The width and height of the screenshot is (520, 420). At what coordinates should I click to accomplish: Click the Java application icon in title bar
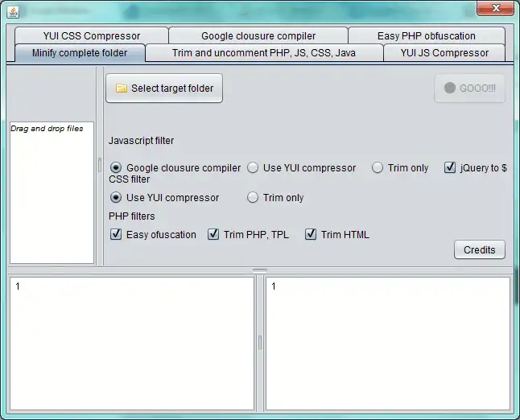point(13,13)
